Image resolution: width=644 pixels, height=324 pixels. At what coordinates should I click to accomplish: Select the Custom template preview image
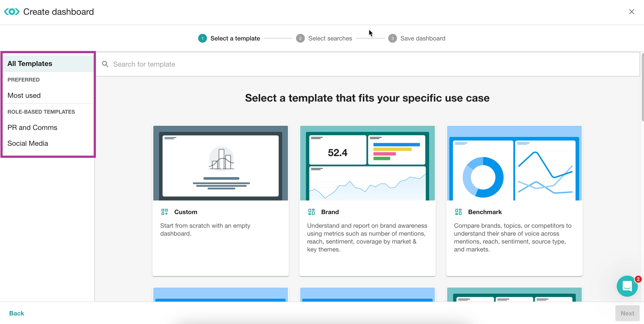pyautogui.click(x=221, y=163)
